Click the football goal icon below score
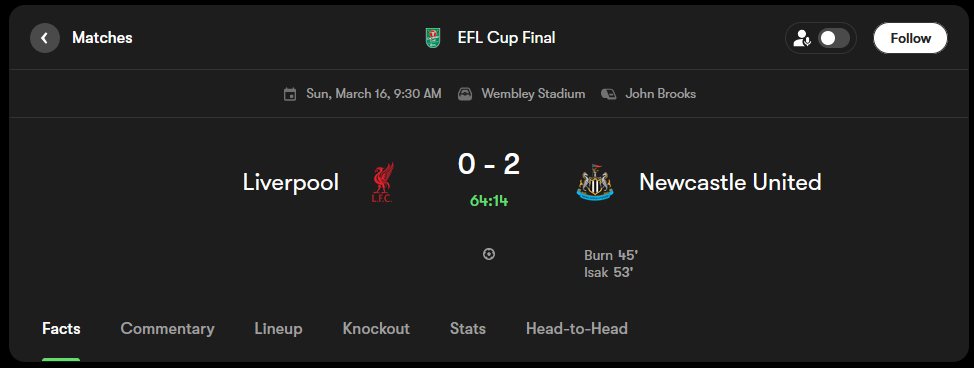This screenshot has height=368, width=974. coord(489,254)
